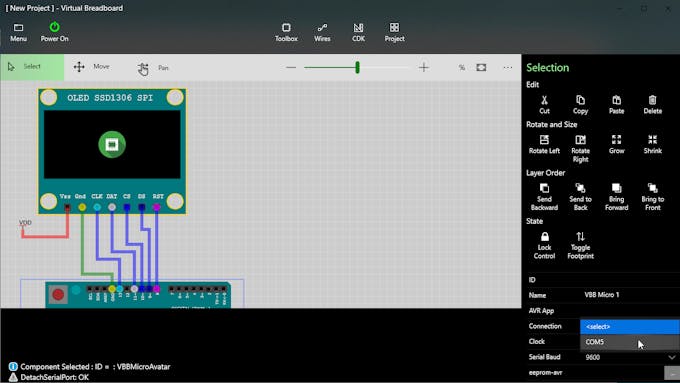Toggle the Power On button
The width and height of the screenshot is (680, 383).
[x=54, y=33]
